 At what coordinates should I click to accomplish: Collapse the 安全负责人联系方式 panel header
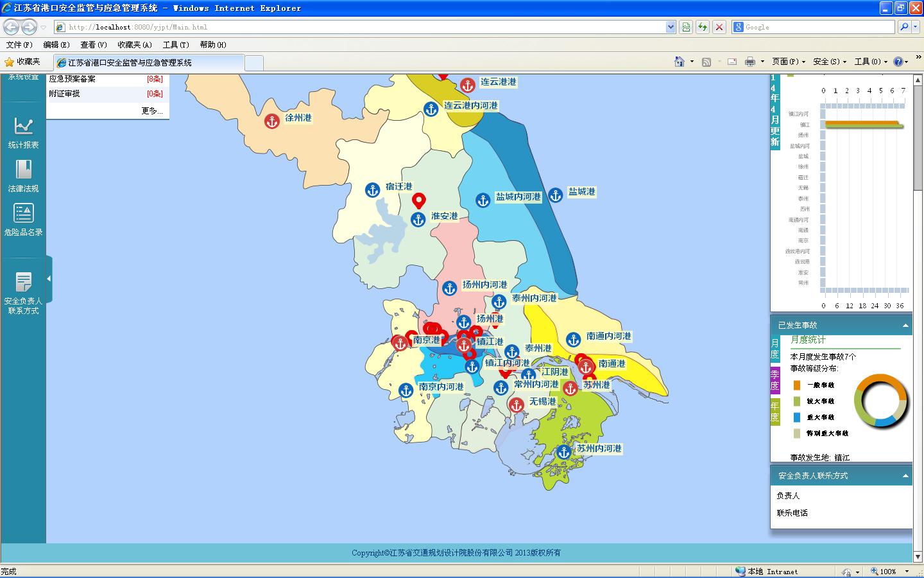point(905,476)
